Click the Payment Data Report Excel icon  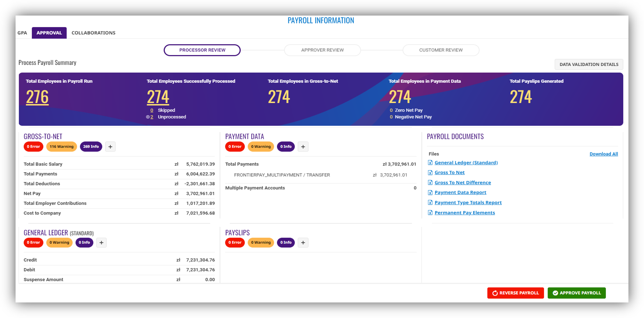[x=430, y=192]
